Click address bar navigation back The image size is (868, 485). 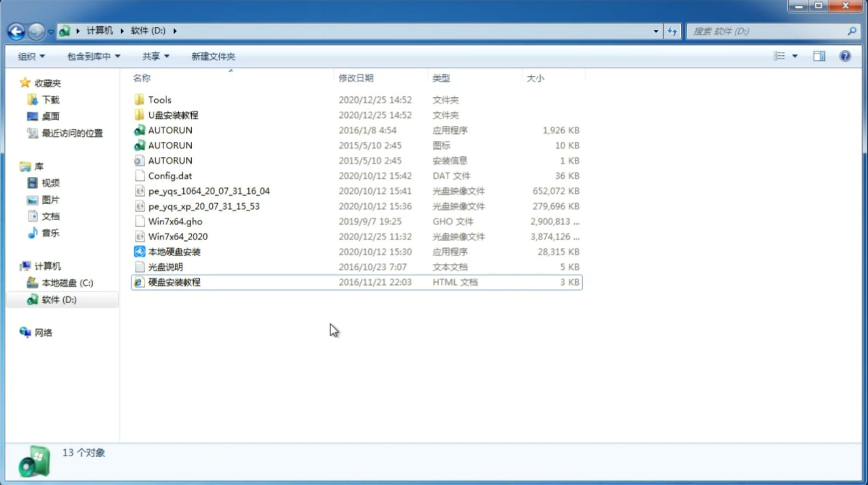click(x=16, y=30)
